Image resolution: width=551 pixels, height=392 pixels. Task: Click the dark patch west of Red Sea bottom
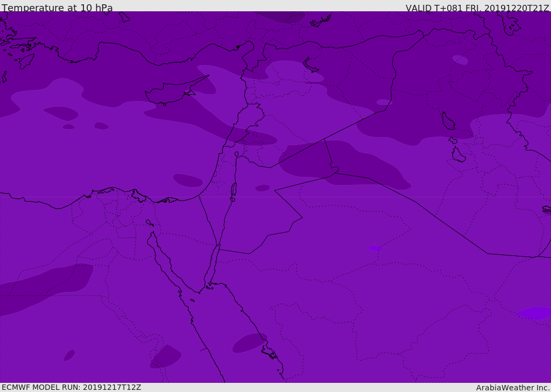tap(165, 357)
